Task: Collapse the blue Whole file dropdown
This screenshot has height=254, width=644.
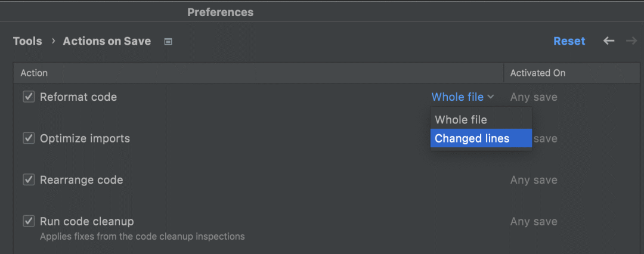Action: tap(463, 97)
